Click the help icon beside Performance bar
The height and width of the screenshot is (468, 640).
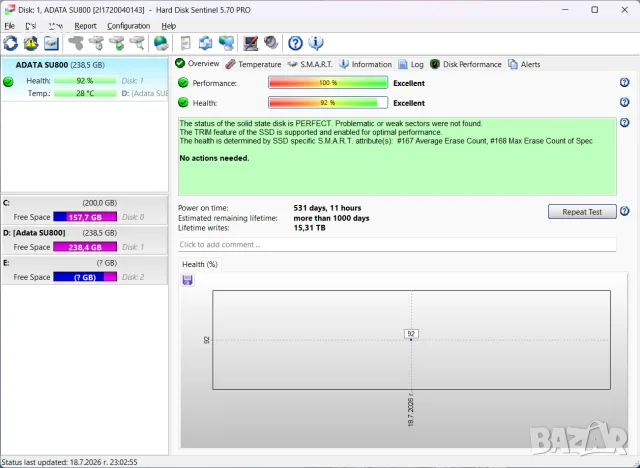point(624,82)
